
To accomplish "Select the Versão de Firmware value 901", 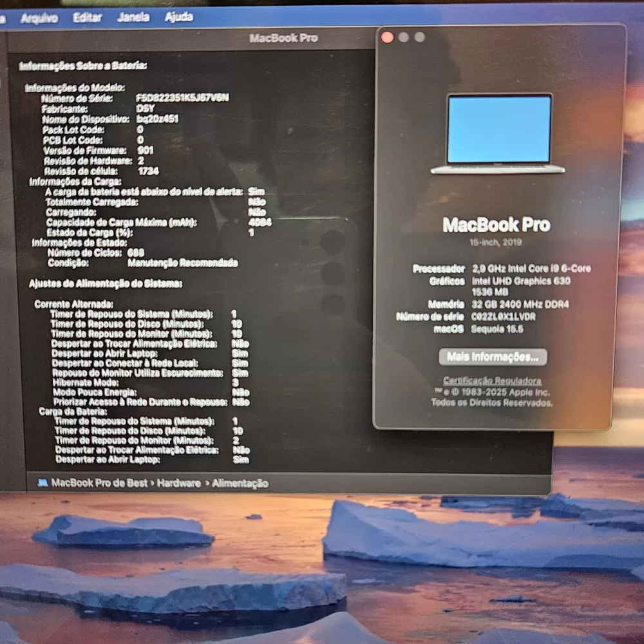I will click(x=146, y=150).
